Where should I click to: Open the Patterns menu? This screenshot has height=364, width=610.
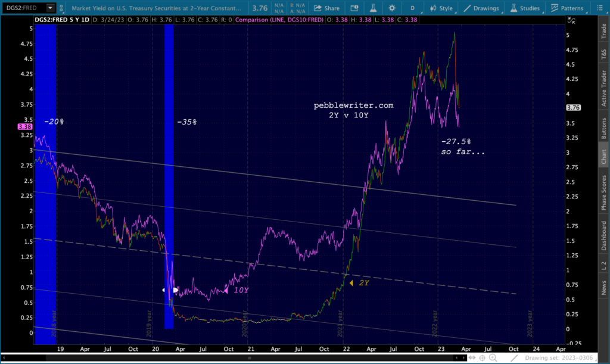pyautogui.click(x=568, y=8)
